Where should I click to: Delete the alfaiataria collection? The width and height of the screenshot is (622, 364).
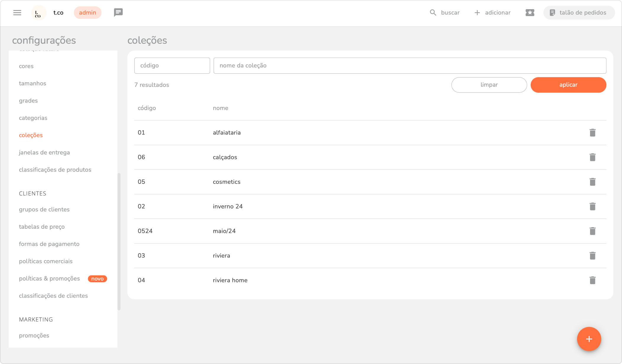(592, 133)
